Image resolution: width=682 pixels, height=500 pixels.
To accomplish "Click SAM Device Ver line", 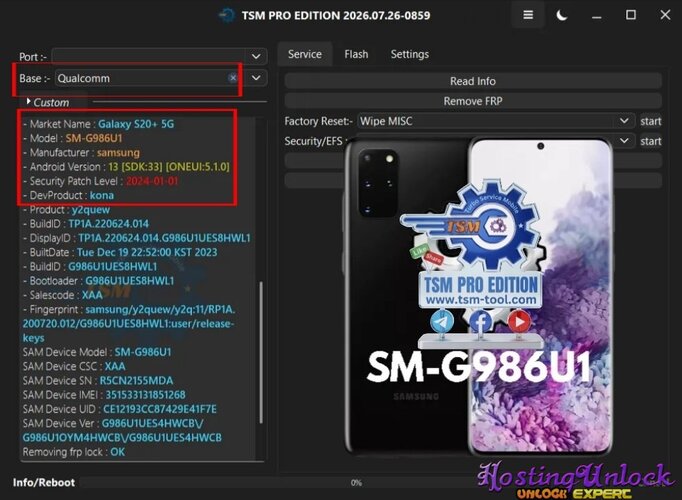I will (122, 430).
